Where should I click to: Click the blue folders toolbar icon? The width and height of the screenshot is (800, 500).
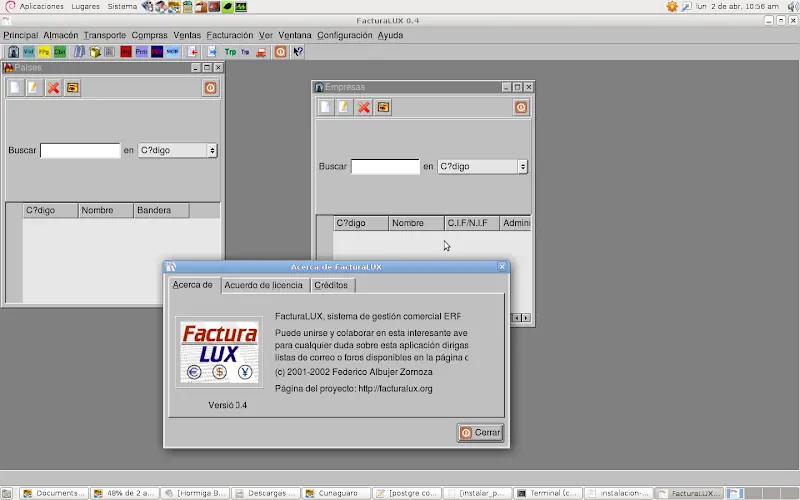tap(79, 52)
